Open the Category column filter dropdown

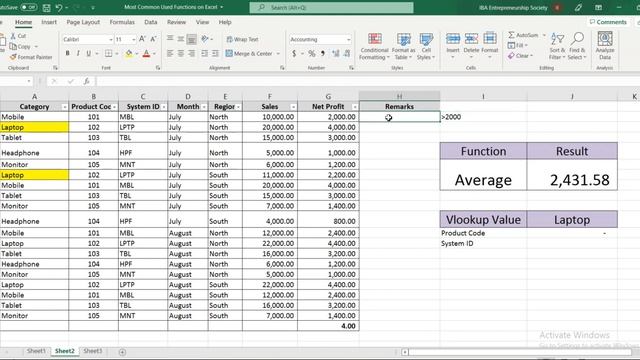[x=64, y=107]
